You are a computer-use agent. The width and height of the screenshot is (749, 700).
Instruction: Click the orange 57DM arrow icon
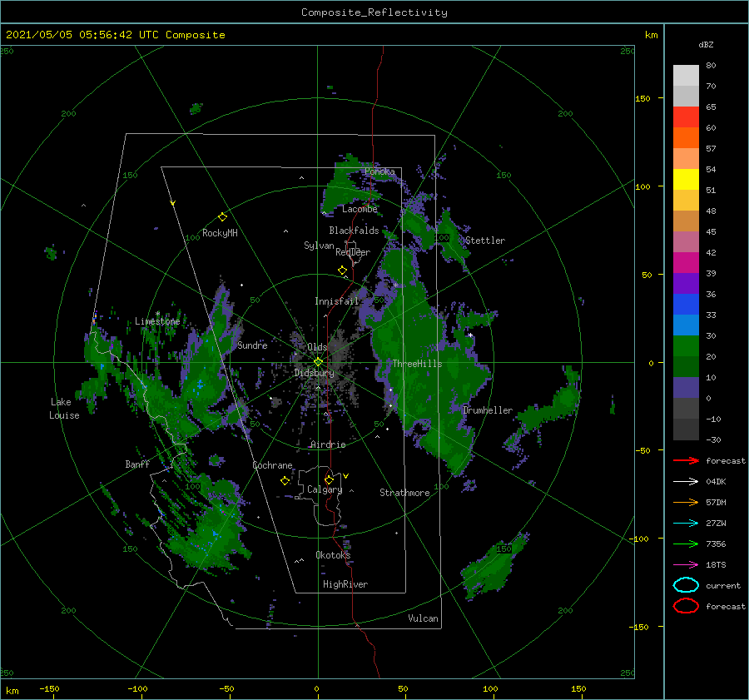tap(686, 502)
